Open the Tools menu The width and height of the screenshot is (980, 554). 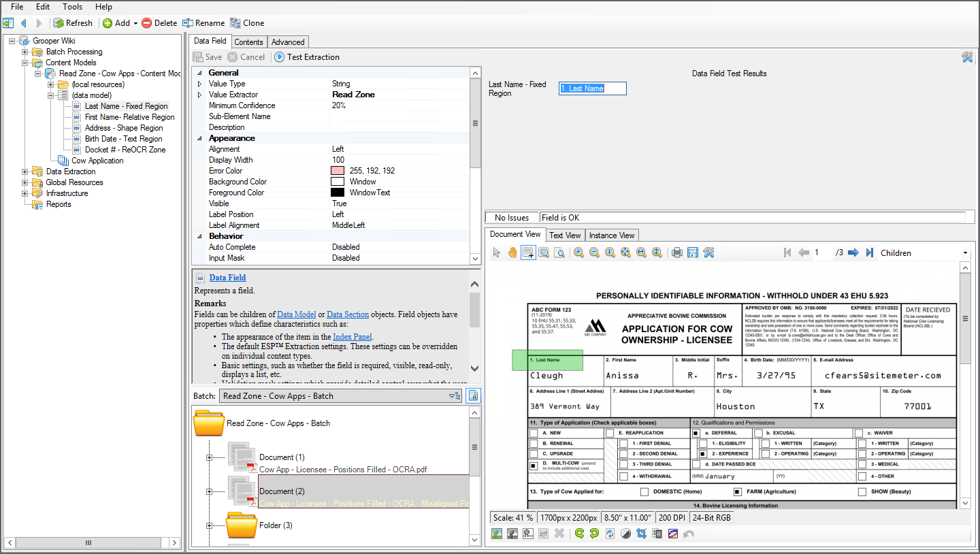tap(72, 7)
